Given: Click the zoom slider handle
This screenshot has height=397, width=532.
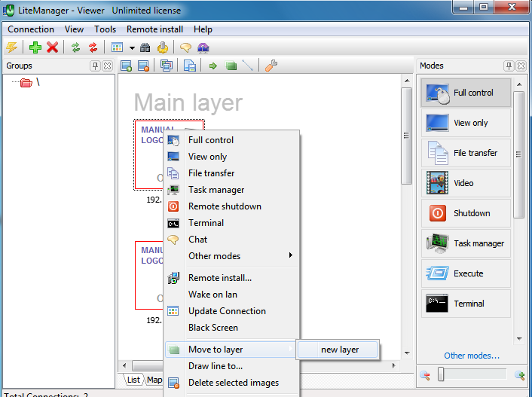Looking at the screenshot, I should (x=440, y=374).
